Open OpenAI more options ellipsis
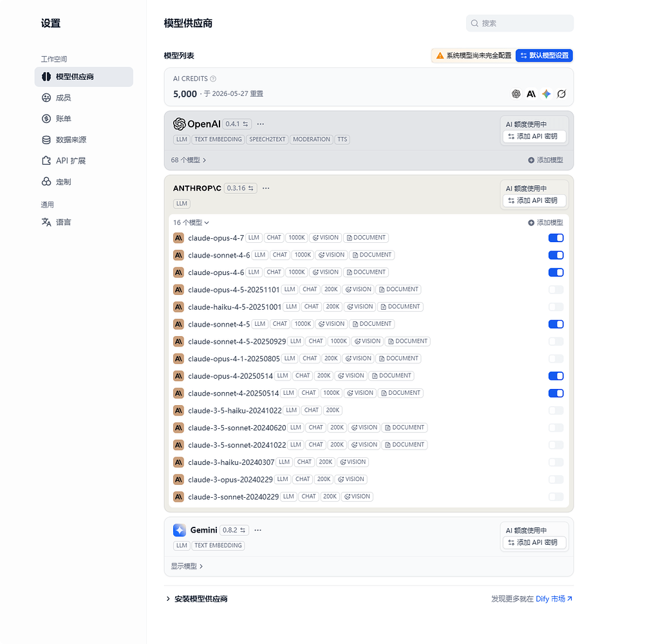 tap(261, 124)
